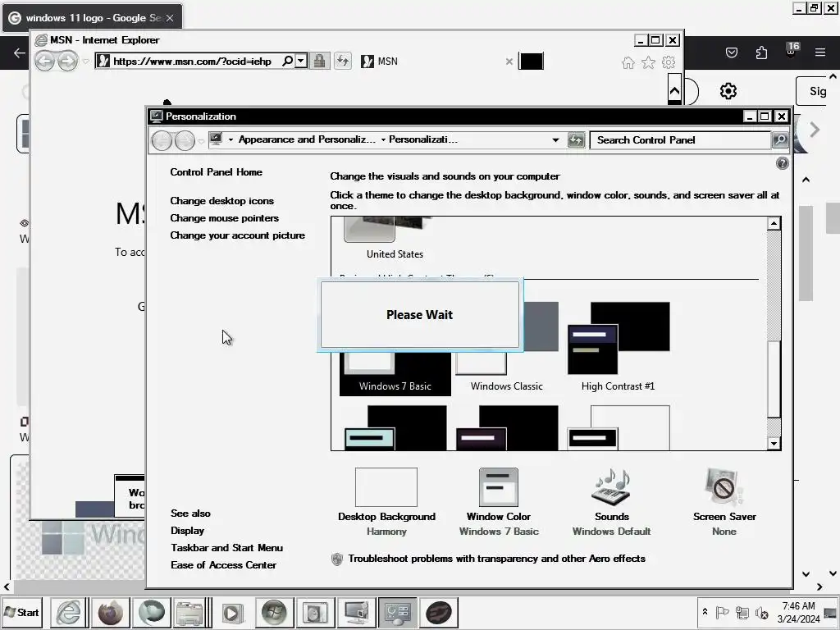Select the windows 11 logo Firefox tab
Viewport: 840px width, 630px height.
pyautogui.click(x=92, y=18)
